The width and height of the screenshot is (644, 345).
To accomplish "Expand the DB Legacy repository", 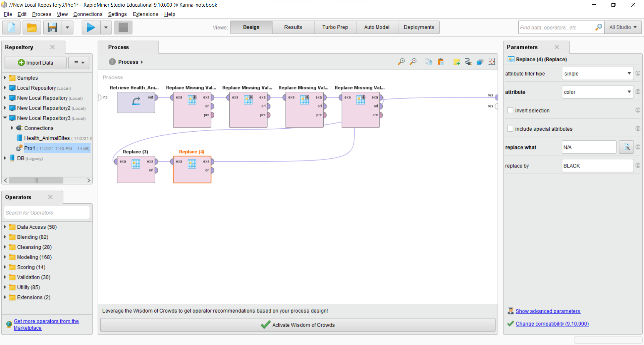I will pos(5,158).
